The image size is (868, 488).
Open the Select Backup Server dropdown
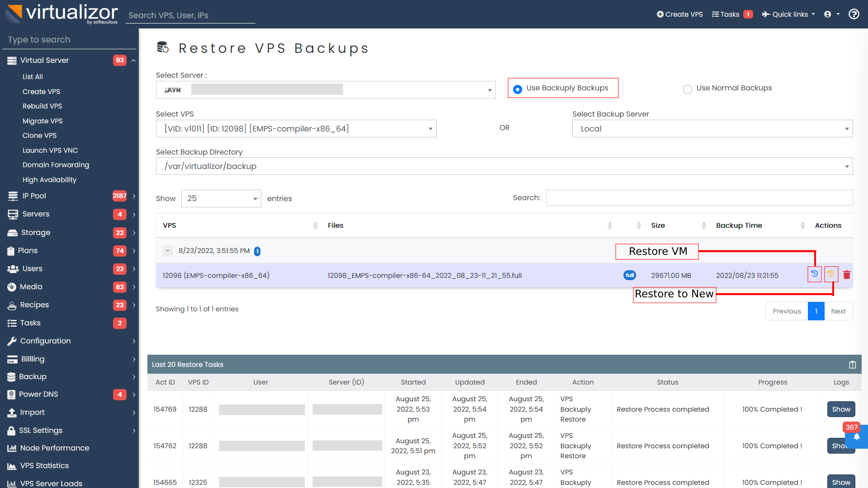point(712,129)
